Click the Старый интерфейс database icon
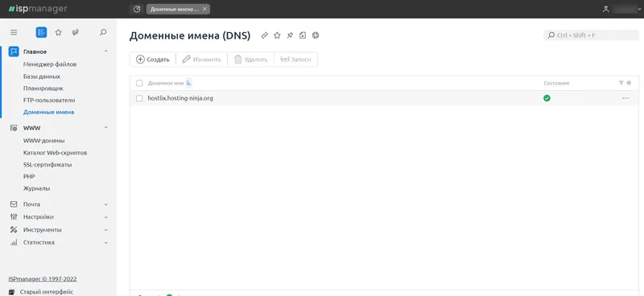 click(x=12, y=292)
